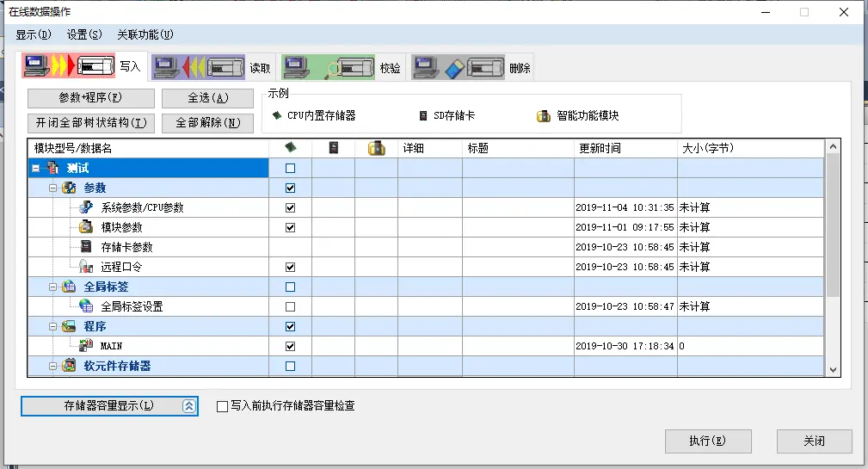This screenshot has height=469, width=868.
Task: Click the 全部解除(N) button
Action: click(x=207, y=123)
